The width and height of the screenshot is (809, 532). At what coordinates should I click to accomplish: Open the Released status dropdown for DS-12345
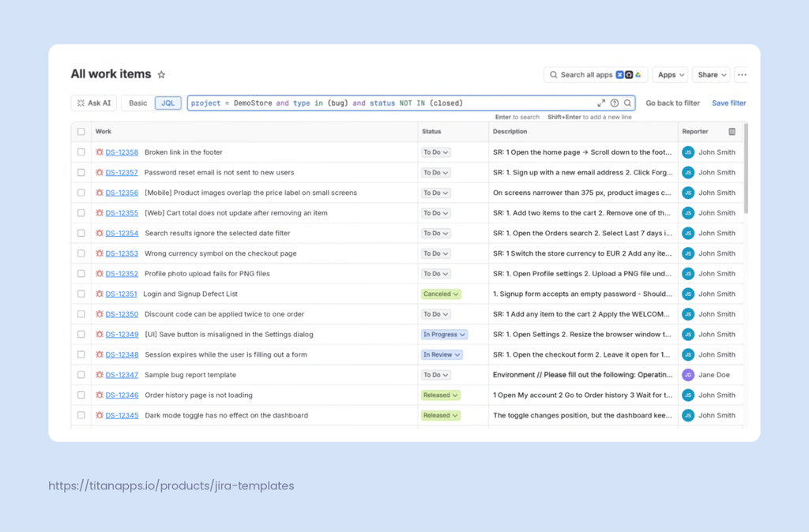(x=441, y=415)
